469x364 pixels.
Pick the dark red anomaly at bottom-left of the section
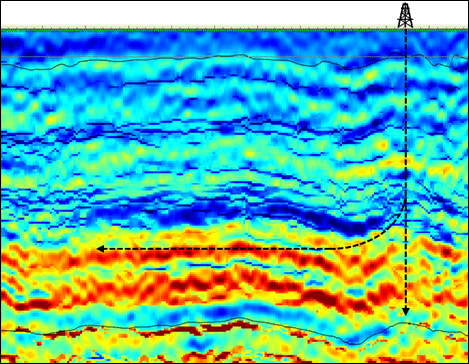(33, 304)
